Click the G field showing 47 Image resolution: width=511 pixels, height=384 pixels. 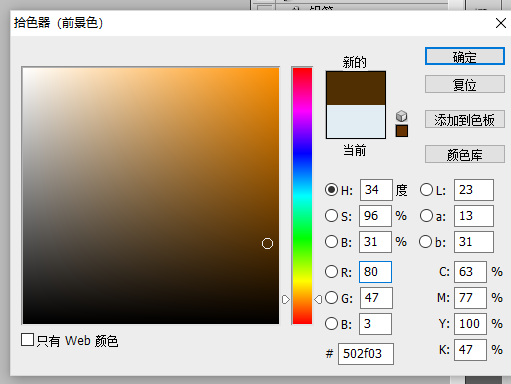pyautogui.click(x=376, y=298)
